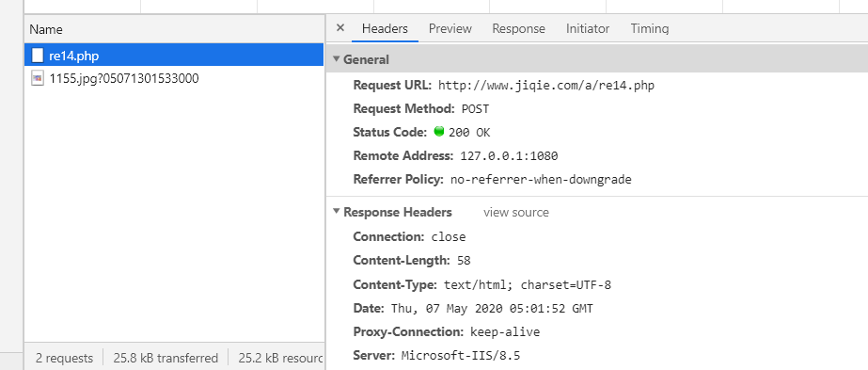Screen dimensions: 868x370
Task: Click the Date header name
Action: 369,309
